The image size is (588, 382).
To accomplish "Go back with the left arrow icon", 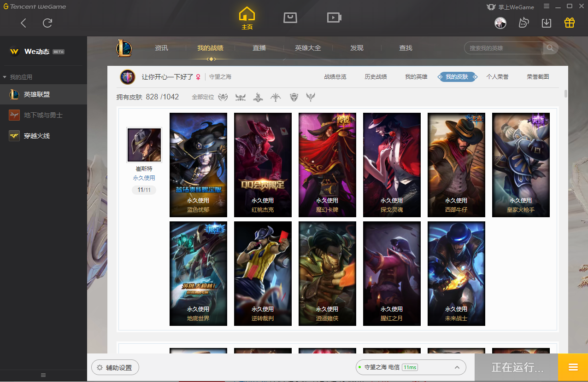I will coord(24,23).
